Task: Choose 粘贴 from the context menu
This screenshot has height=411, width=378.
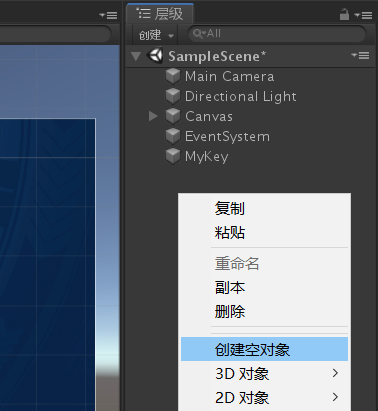Action: pos(230,233)
